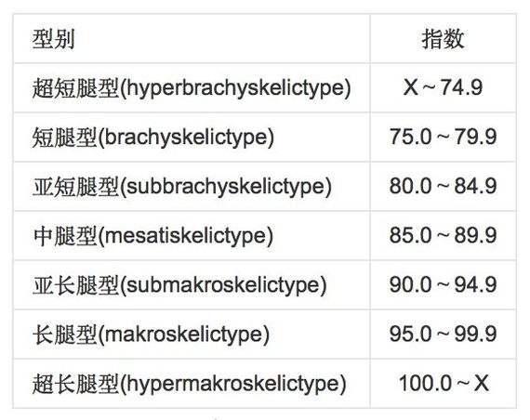Viewport: 530px width, 420px height.
Task: Click the 型别 column header
Action: coord(53,39)
